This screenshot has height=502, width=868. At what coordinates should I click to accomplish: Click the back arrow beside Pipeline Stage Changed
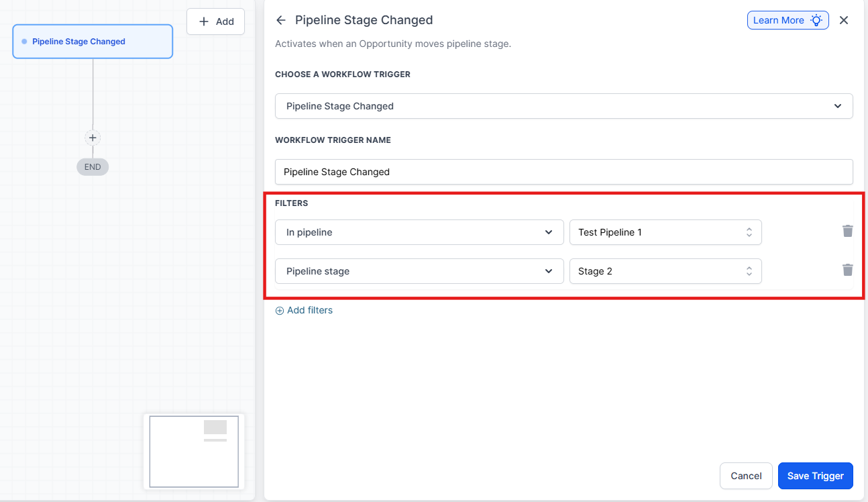(x=281, y=20)
